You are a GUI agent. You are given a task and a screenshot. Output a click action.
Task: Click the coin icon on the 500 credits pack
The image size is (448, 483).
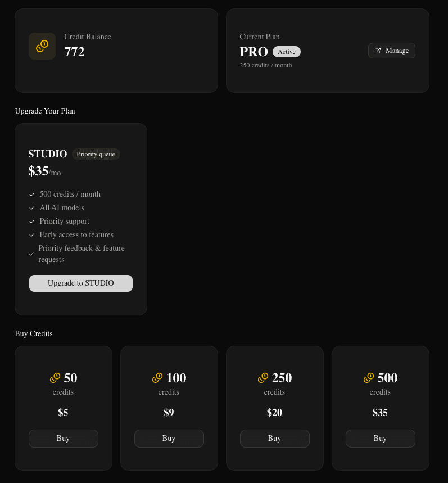(369, 378)
